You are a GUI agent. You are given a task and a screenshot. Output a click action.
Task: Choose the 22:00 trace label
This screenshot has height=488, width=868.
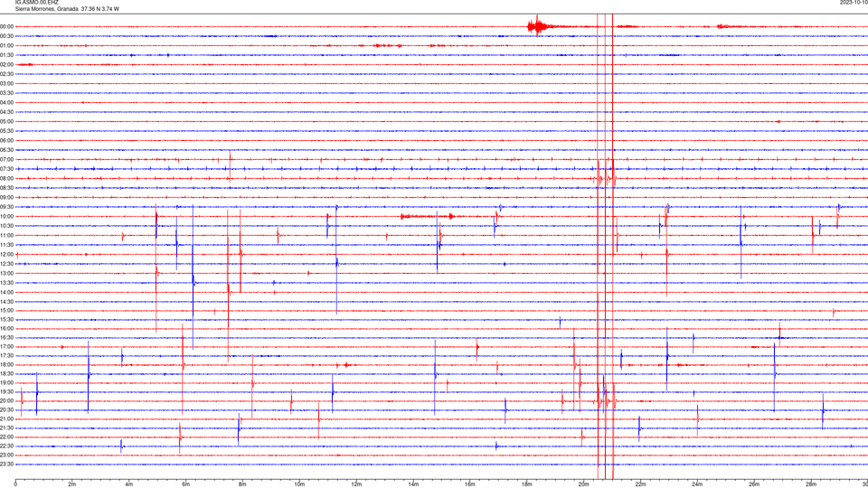(6, 437)
